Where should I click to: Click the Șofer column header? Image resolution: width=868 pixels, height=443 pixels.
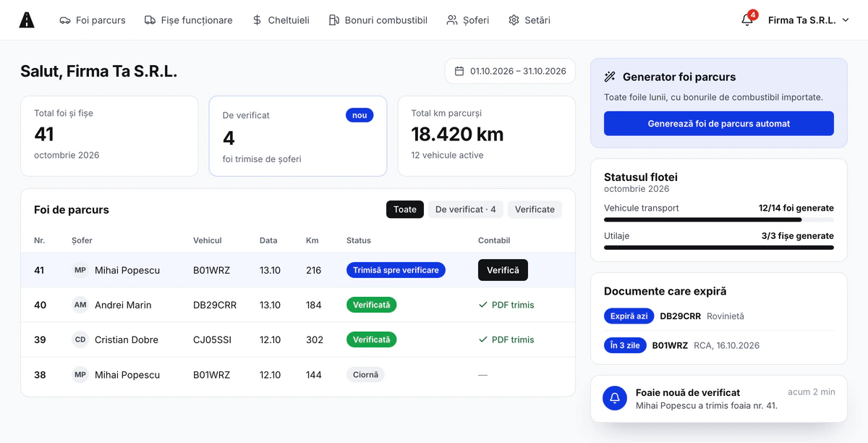click(82, 240)
